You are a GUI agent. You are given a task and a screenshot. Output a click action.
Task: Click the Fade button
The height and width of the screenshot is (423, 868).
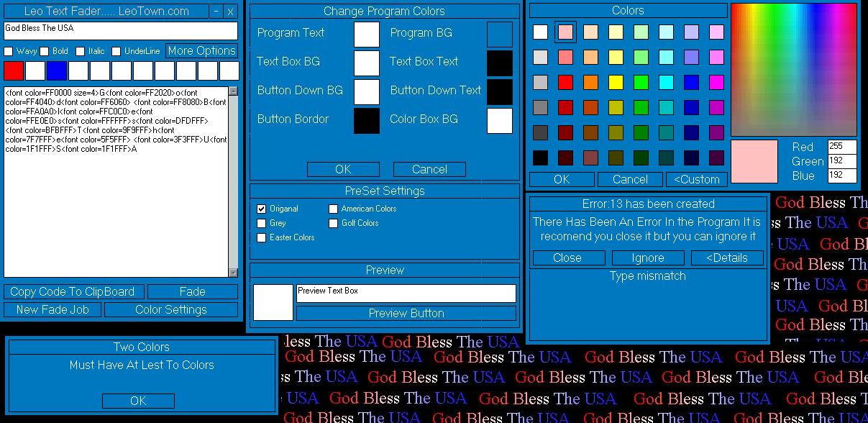coord(192,291)
